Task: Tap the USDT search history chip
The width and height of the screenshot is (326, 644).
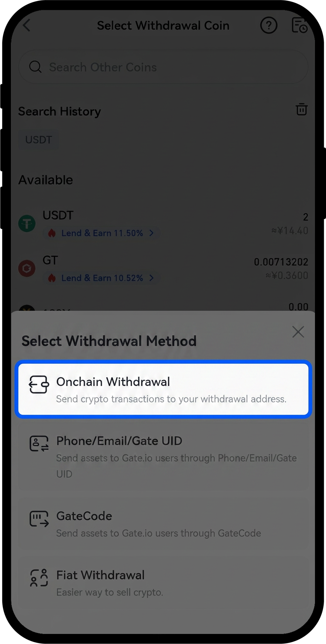Action: click(x=38, y=140)
